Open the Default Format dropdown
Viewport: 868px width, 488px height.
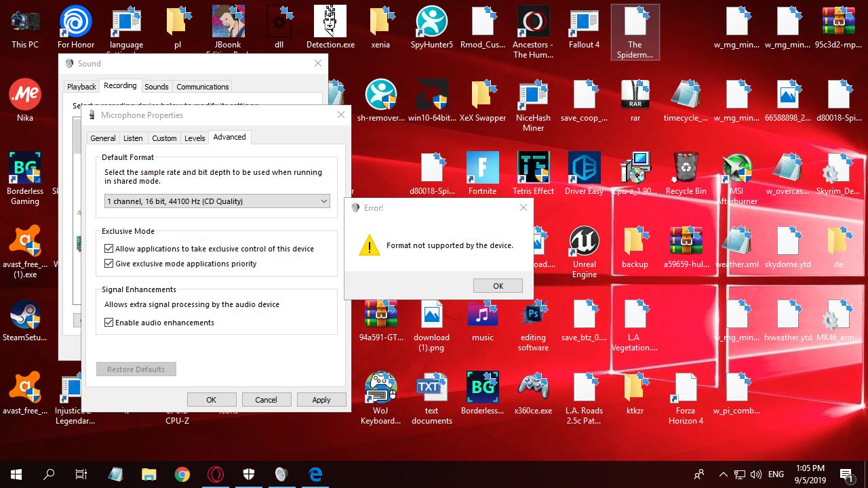coord(323,201)
